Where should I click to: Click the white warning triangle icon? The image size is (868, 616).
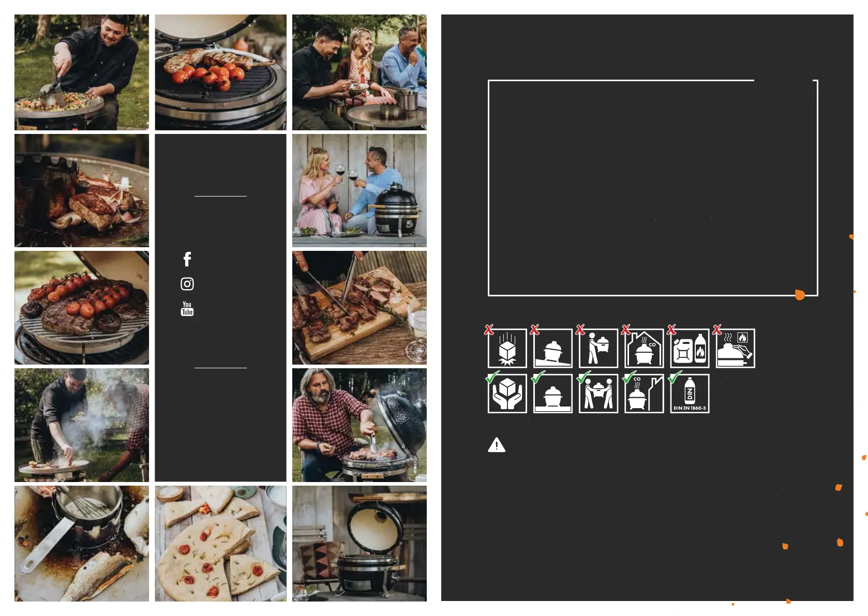(x=497, y=445)
